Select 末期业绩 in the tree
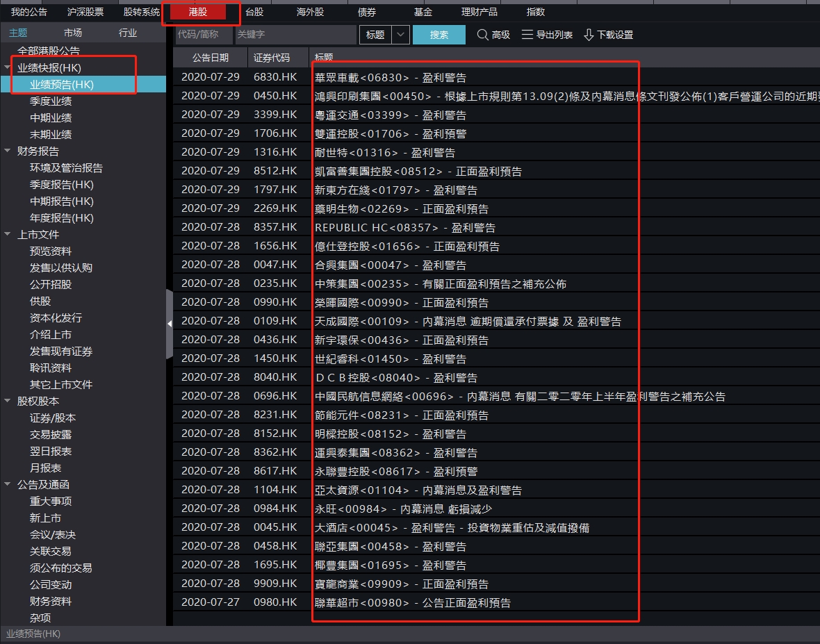820x644 pixels. point(51,134)
